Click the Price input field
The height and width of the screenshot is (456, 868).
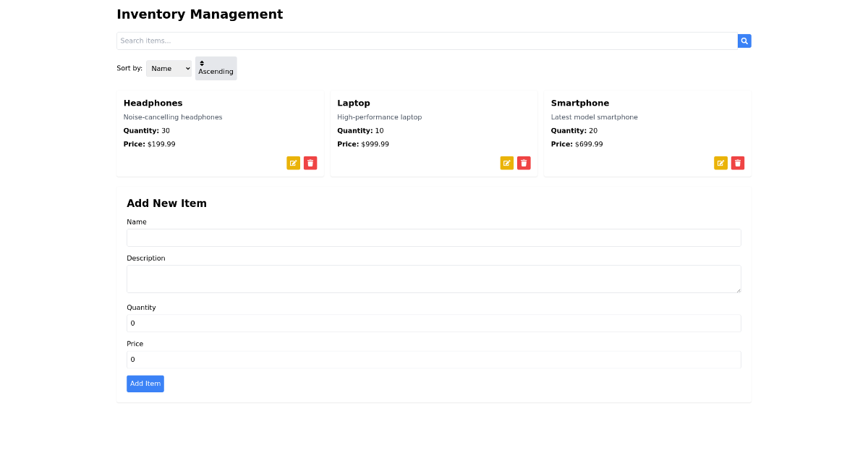pos(434,359)
